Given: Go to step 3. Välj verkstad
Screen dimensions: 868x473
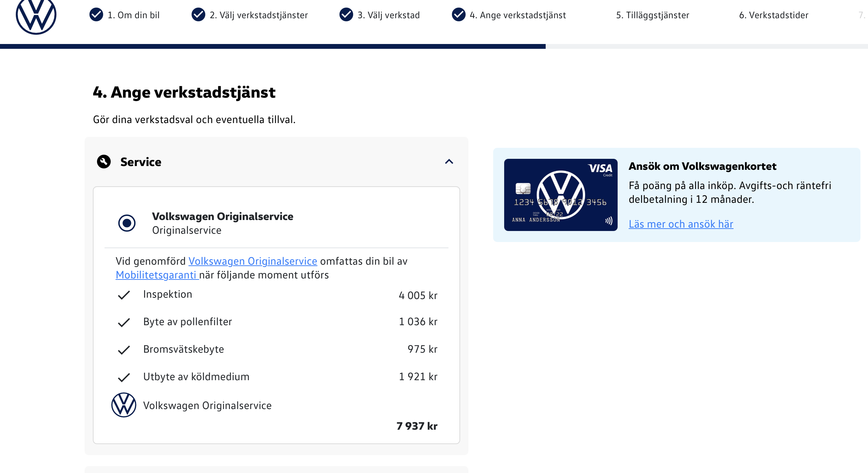Looking at the screenshot, I should [x=389, y=15].
